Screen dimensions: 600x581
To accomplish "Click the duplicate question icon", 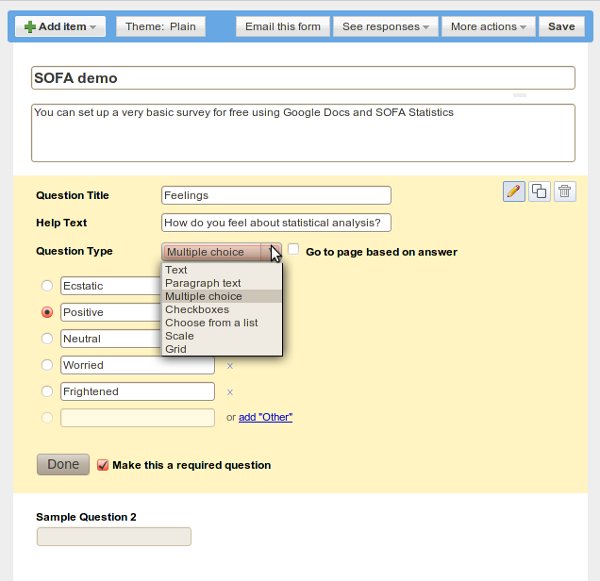I will point(539,192).
